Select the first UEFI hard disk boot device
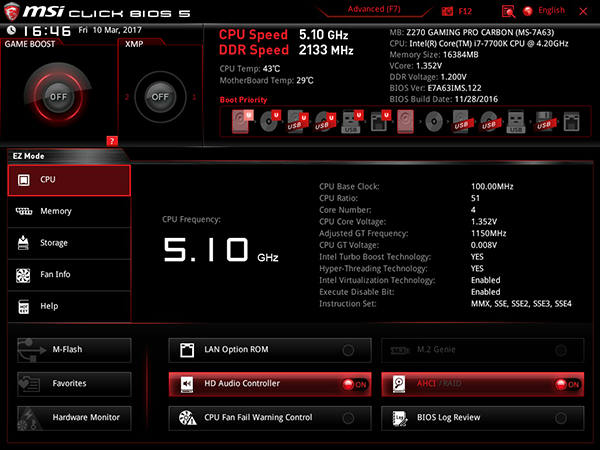Viewport: 600px width, 450px height. pos(242,122)
